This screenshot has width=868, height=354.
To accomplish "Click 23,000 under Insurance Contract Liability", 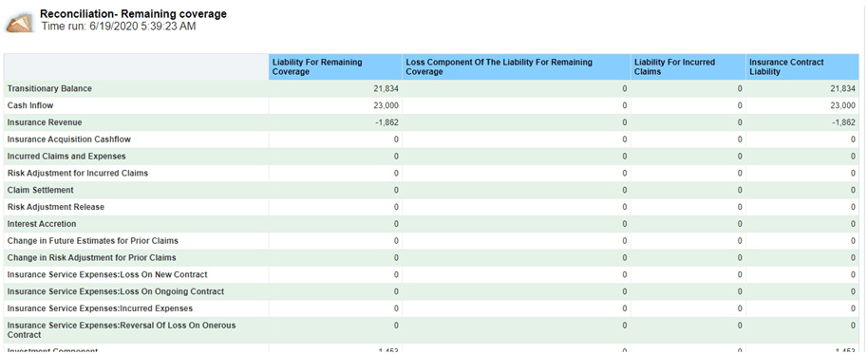I will click(x=843, y=105).
